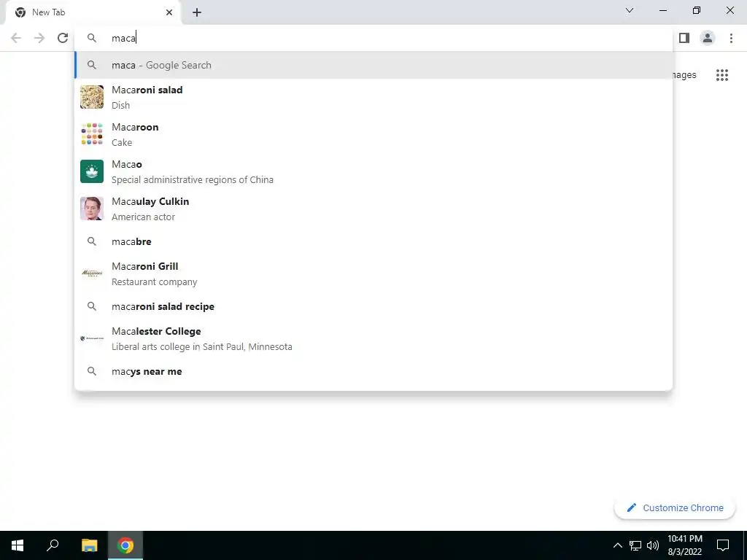
Task: Click the Customize Chrome button
Action: pos(675,507)
